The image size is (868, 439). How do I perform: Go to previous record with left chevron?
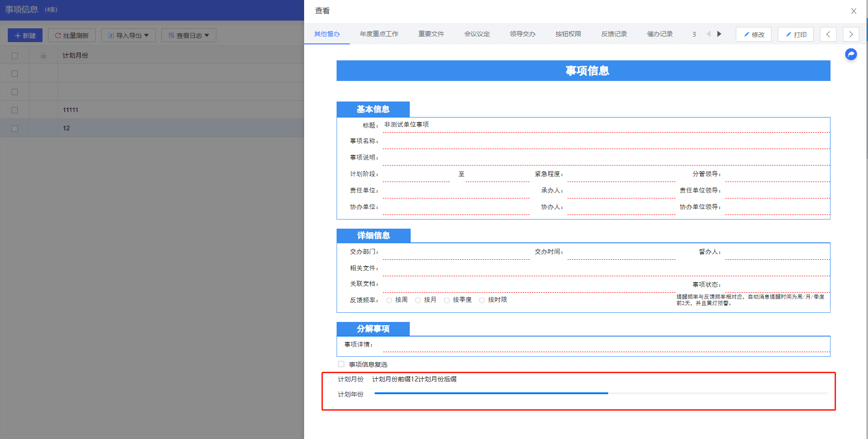tap(828, 34)
